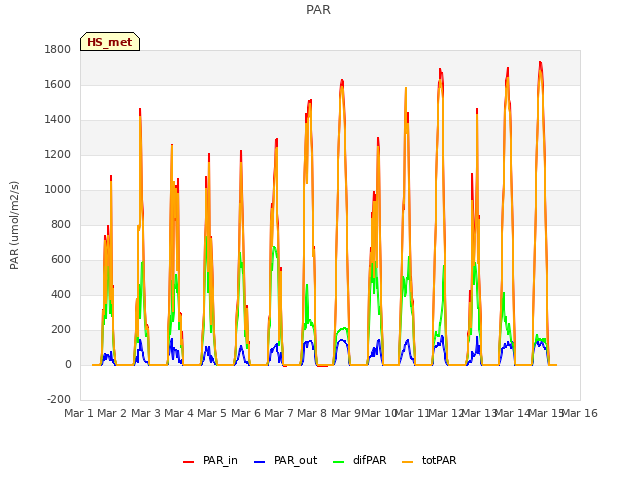This screenshot has width=640, height=480.
Task: Toggle PAR_out series in legend
Action: pos(285,460)
